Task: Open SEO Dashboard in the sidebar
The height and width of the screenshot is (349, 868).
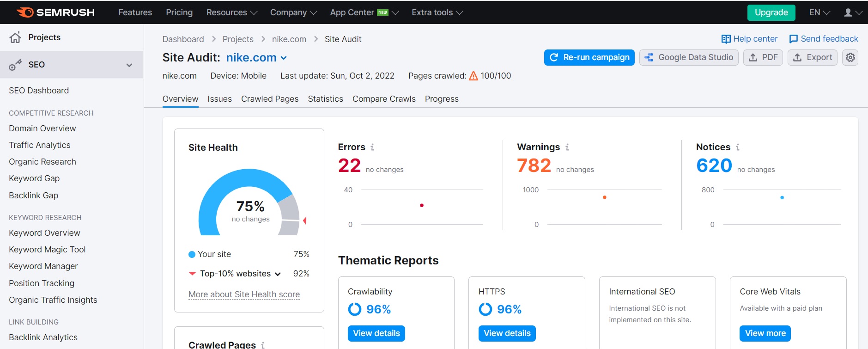Action: click(39, 91)
